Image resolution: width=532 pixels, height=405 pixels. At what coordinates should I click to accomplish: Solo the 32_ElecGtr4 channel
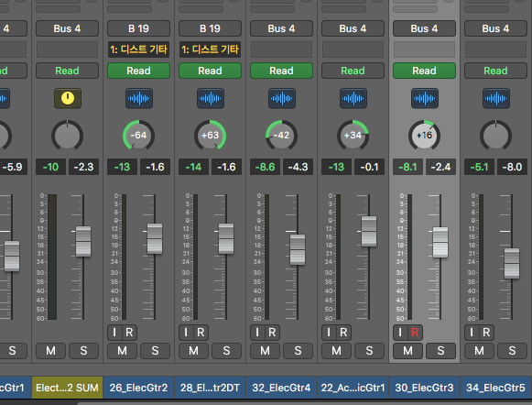[x=298, y=351]
